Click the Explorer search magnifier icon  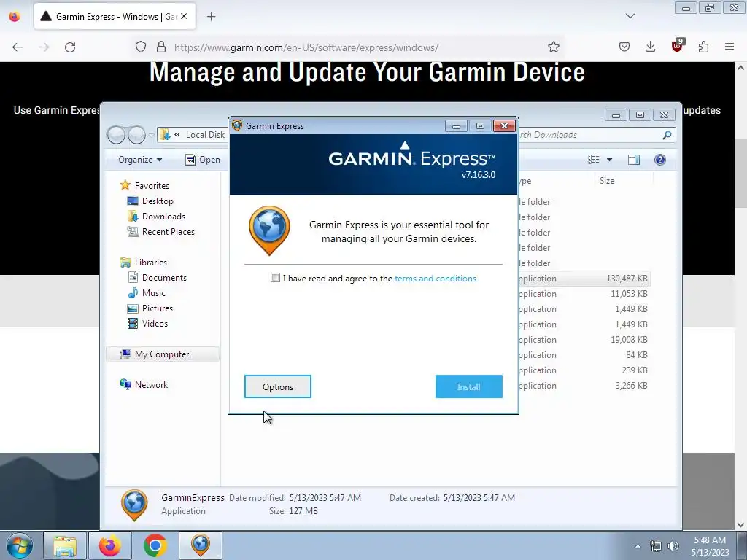(667, 135)
